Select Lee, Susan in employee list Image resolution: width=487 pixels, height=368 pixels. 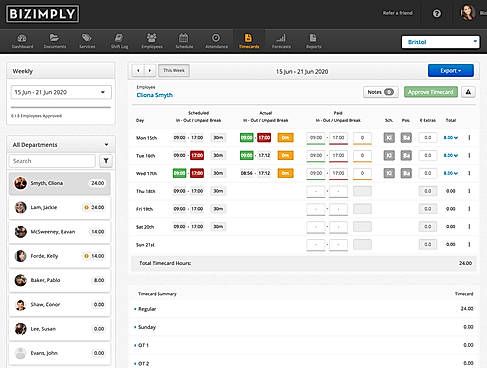60,329
